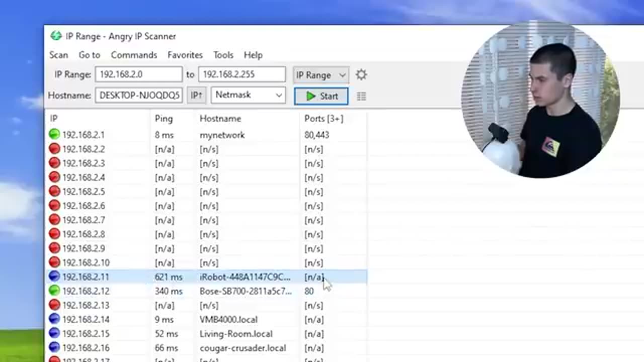The image size is (644, 362).
Task: Select the 192.168.2.9 address text
Action: [84, 248]
